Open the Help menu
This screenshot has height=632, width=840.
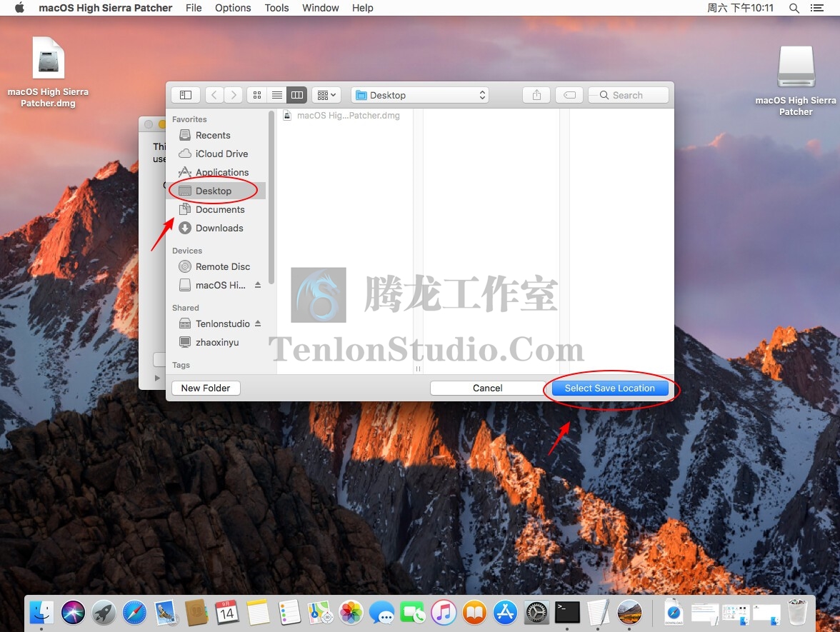point(363,7)
